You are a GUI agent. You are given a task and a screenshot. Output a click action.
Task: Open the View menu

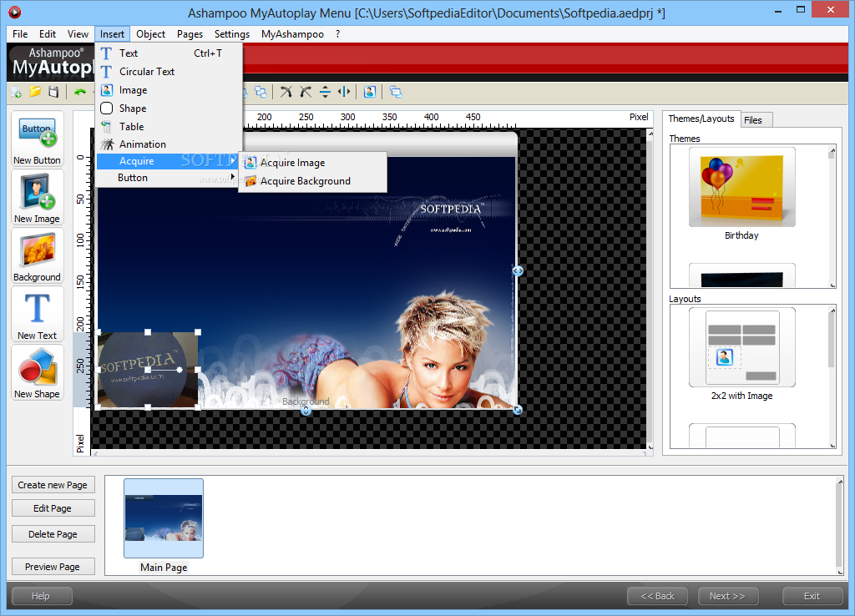[x=78, y=33]
